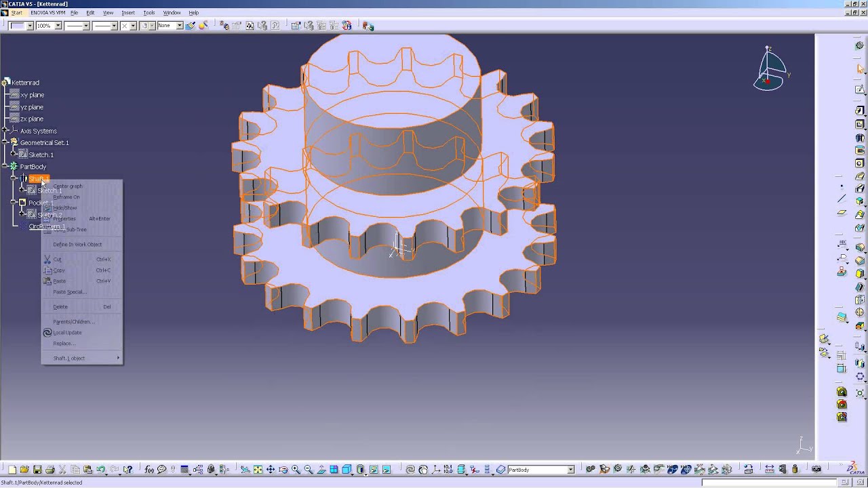Open the fill color dropdown in the top toolbar
The width and height of the screenshot is (868, 488).
point(30,26)
